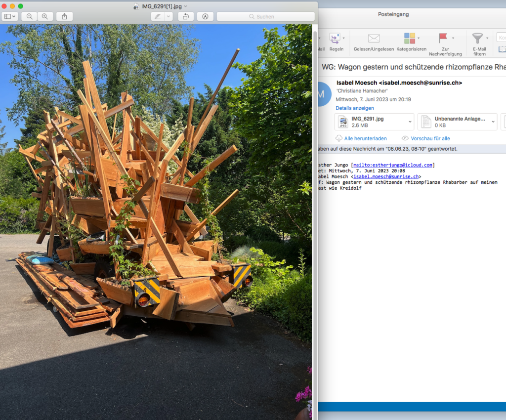Click date Mittwoch, 7. Juni 2023 um 20:19
Image resolution: width=506 pixels, height=420 pixels.
[x=374, y=99]
